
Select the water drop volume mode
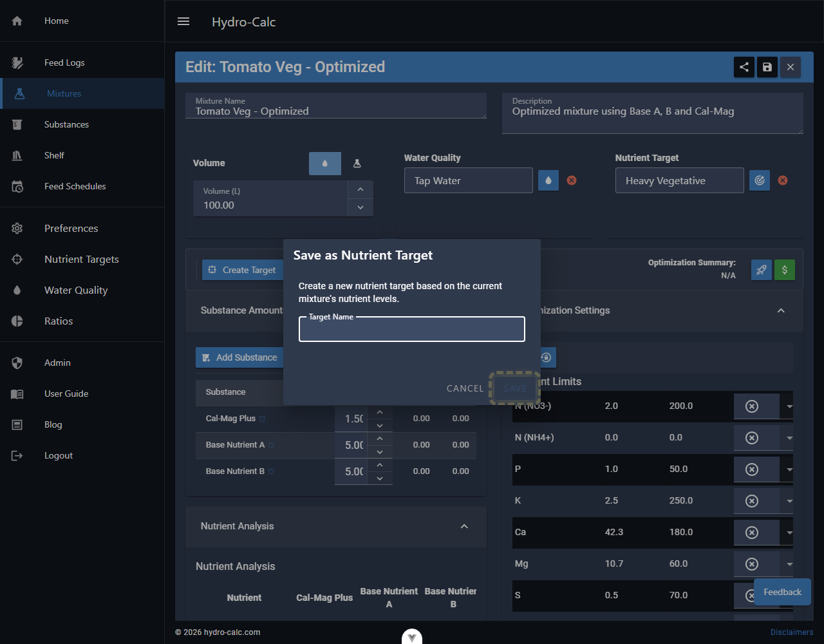[325, 164]
